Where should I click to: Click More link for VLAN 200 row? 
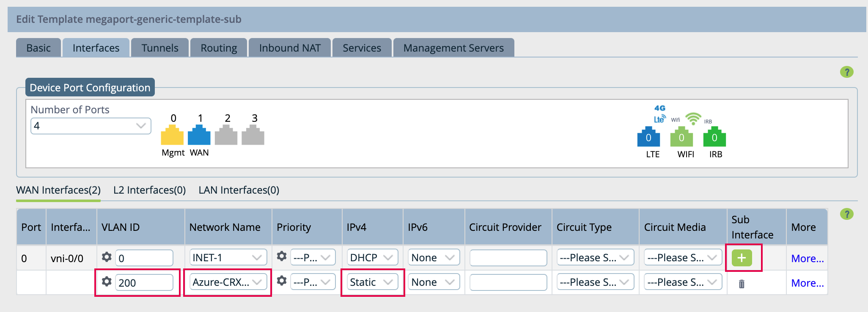807,283
